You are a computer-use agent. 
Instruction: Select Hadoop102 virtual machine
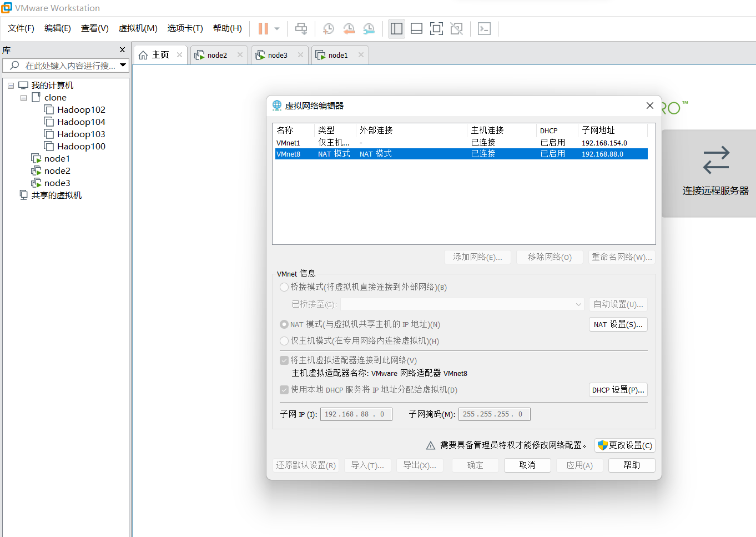click(x=81, y=110)
